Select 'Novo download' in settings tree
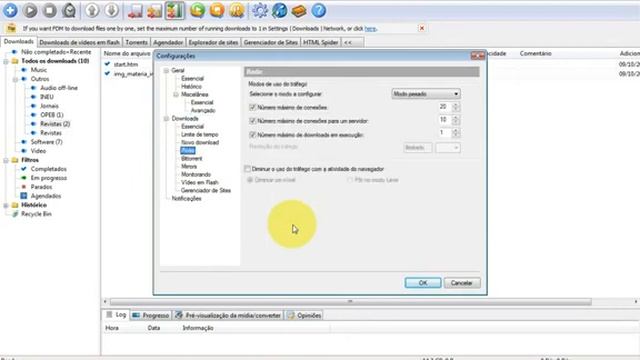 (x=200, y=142)
